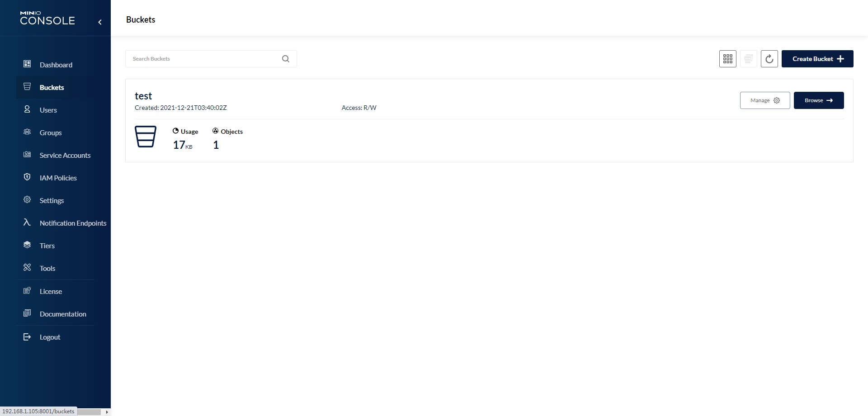The image size is (868, 416).
Task: Open the Service Accounts page
Action: coord(65,155)
